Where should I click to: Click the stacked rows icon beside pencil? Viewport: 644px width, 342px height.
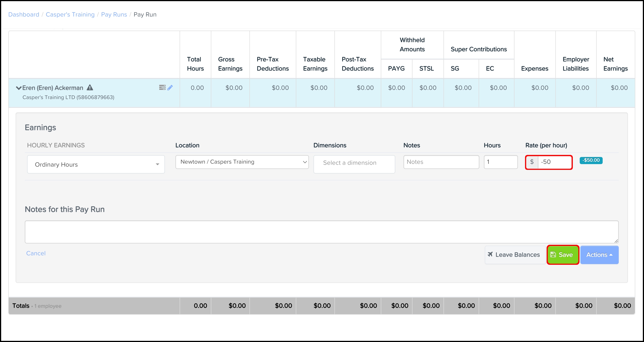click(162, 87)
